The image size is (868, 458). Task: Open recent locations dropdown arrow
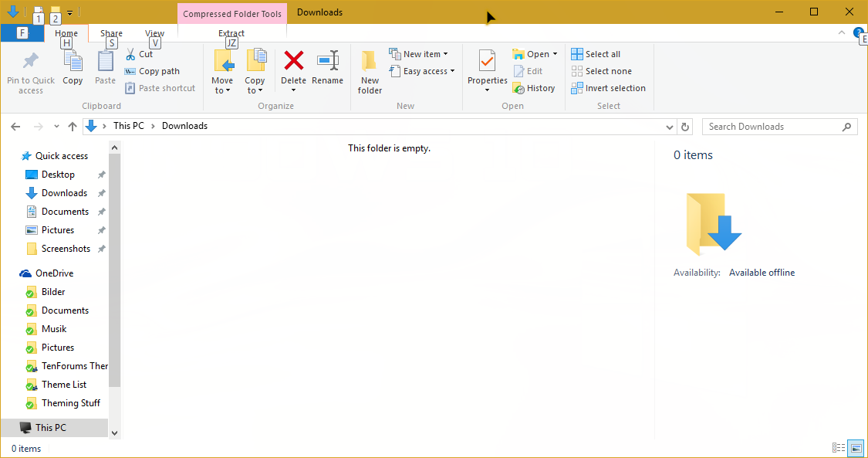pos(56,126)
